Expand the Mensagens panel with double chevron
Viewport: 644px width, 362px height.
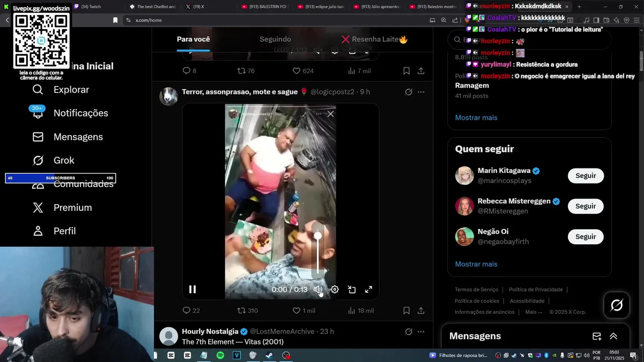pos(613,336)
